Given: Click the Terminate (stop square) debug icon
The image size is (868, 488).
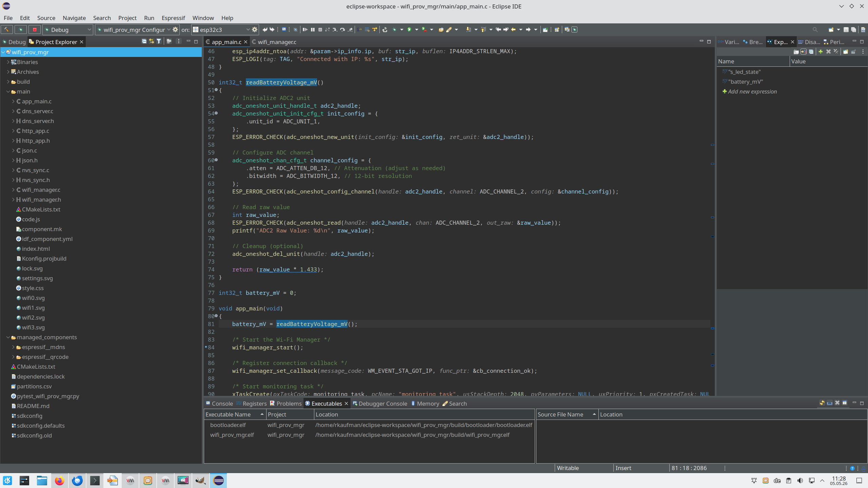Looking at the screenshot, I should pos(320,29).
